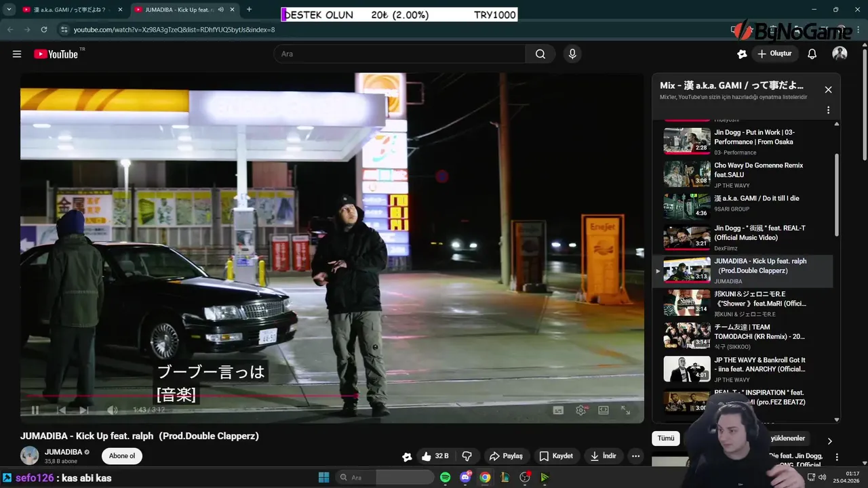Click the sparkle icon left of the like button
Viewport: 868px width, 488px height.
point(406,457)
